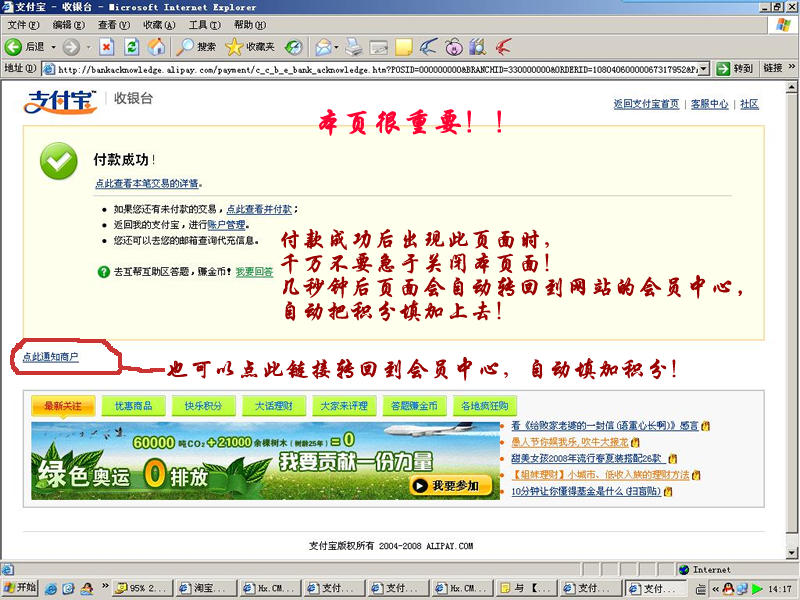The width and height of the screenshot is (800, 600).
Task: Refresh the page with the green arrows icon
Action: [x=132, y=47]
